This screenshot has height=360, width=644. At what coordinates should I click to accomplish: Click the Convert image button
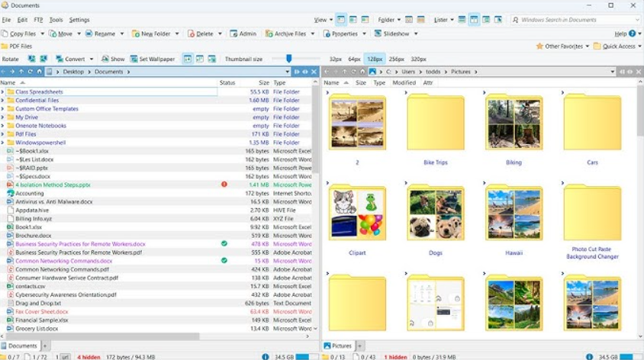click(x=70, y=59)
